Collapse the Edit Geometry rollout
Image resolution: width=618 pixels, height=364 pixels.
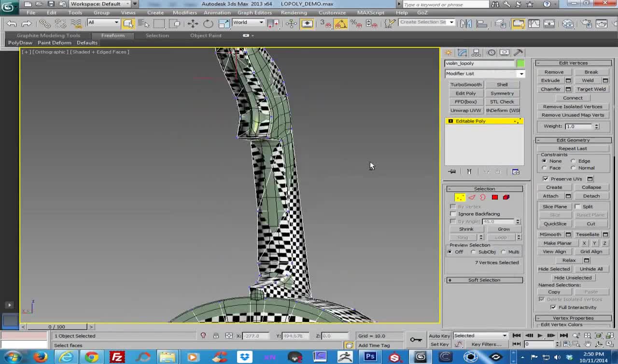[x=573, y=140]
